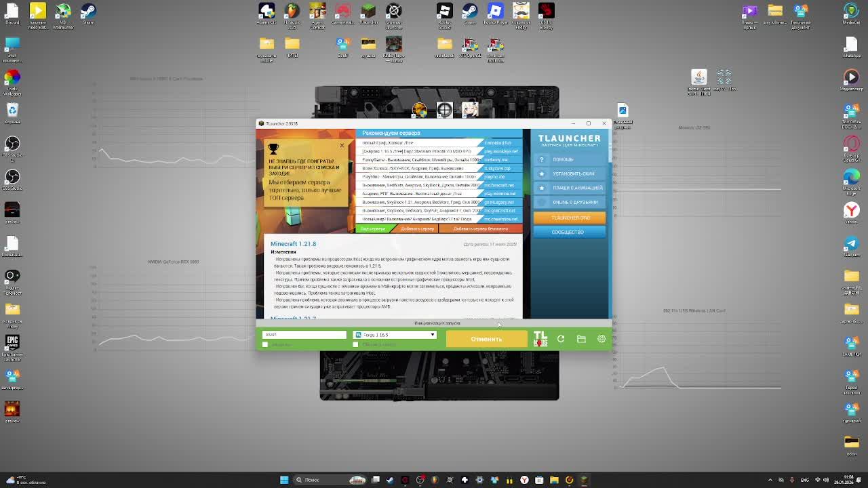Click the username input field
868x488 pixels.
coord(304,335)
